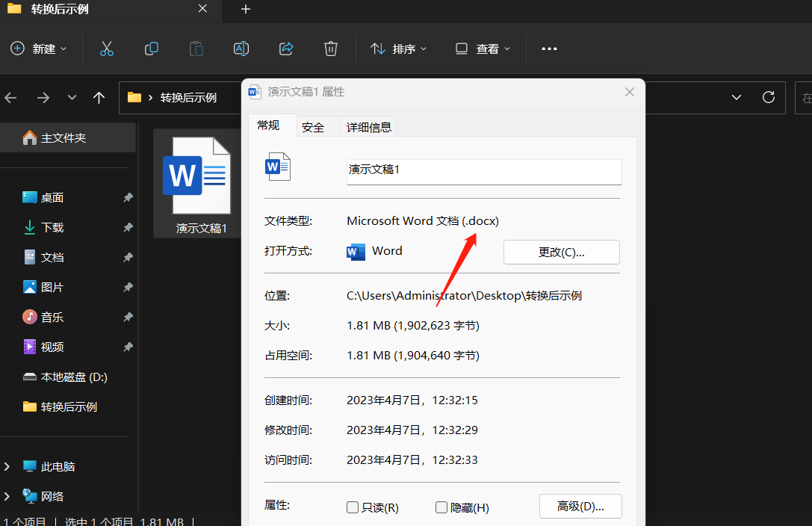Select the Rename icon in the toolbar
The image size is (812, 526).
241,49
